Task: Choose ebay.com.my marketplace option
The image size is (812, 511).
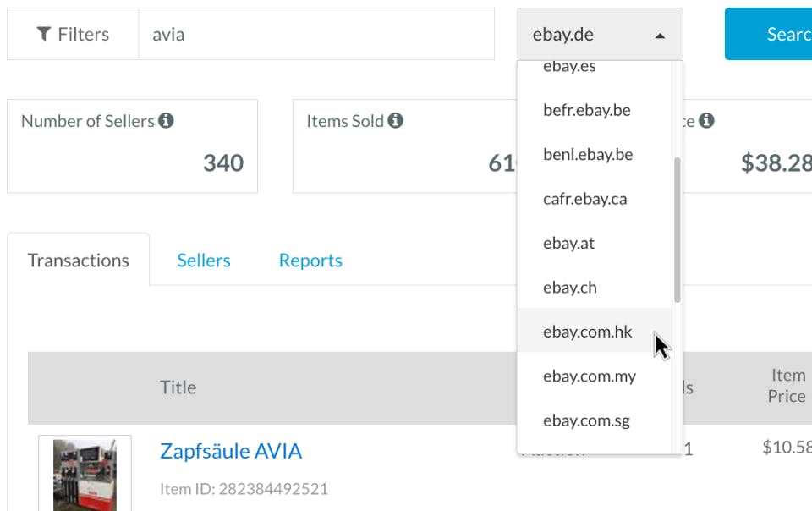Action: click(x=589, y=376)
